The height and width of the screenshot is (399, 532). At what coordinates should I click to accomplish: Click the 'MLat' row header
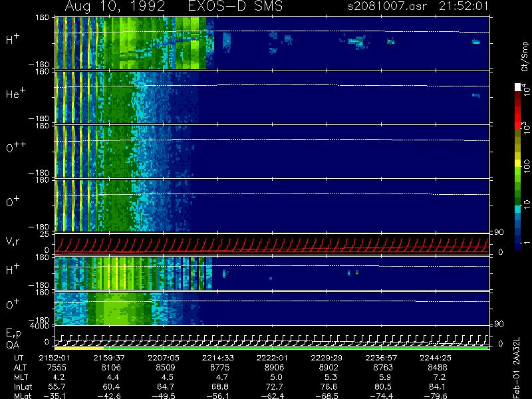point(23,396)
